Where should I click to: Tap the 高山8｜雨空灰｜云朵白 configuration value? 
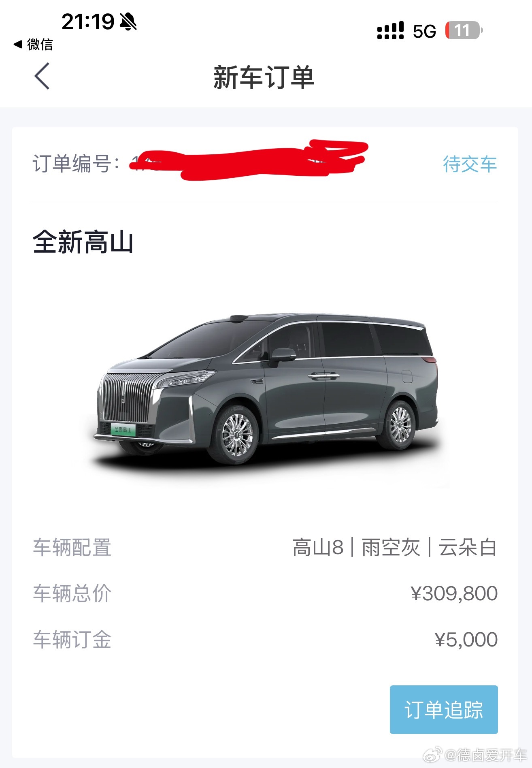click(395, 548)
